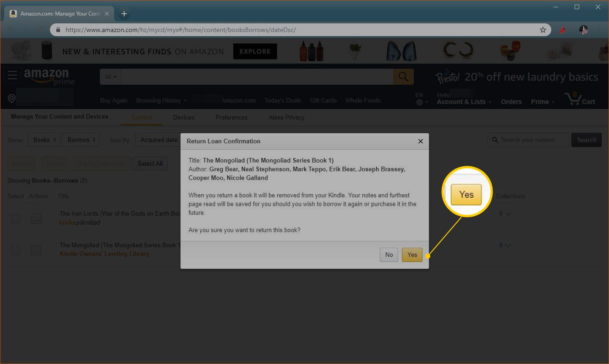Image resolution: width=609 pixels, height=364 pixels.
Task: Click the Add to collections button
Action: tap(102, 163)
